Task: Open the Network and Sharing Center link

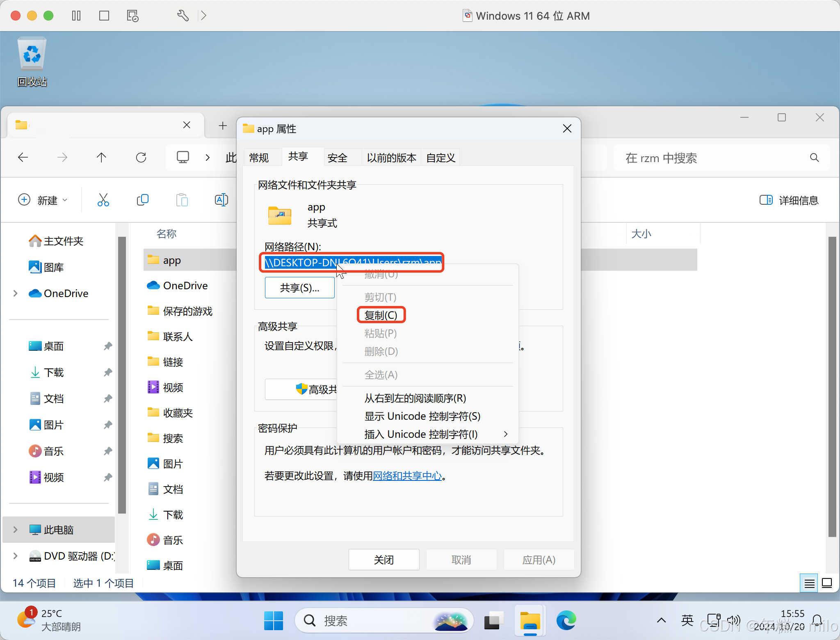Action: pyautogui.click(x=407, y=476)
